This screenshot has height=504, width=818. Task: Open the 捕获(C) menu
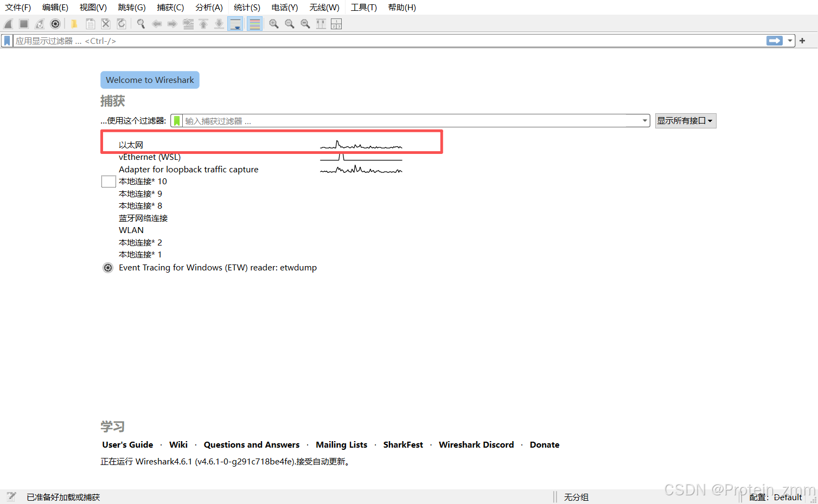[x=170, y=8]
